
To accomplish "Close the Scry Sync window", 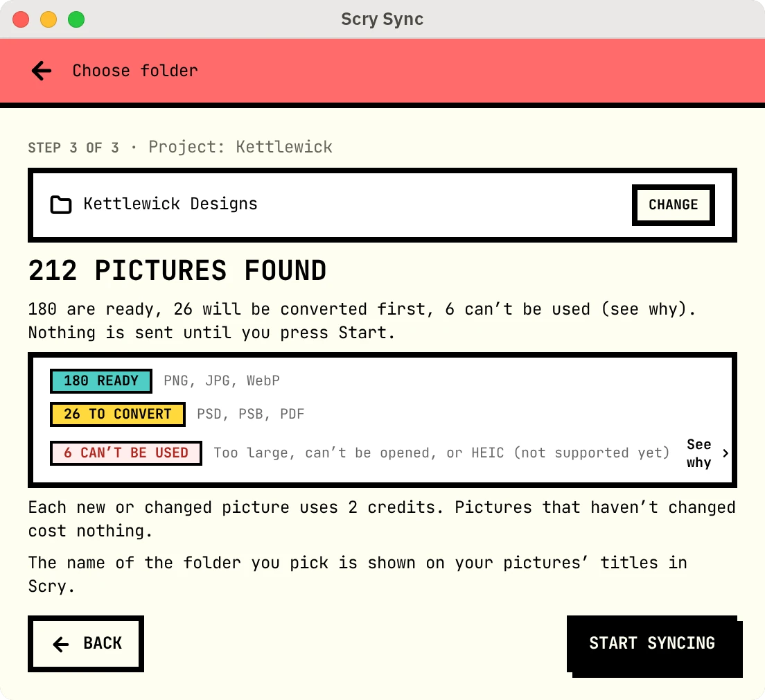I will tap(21, 19).
